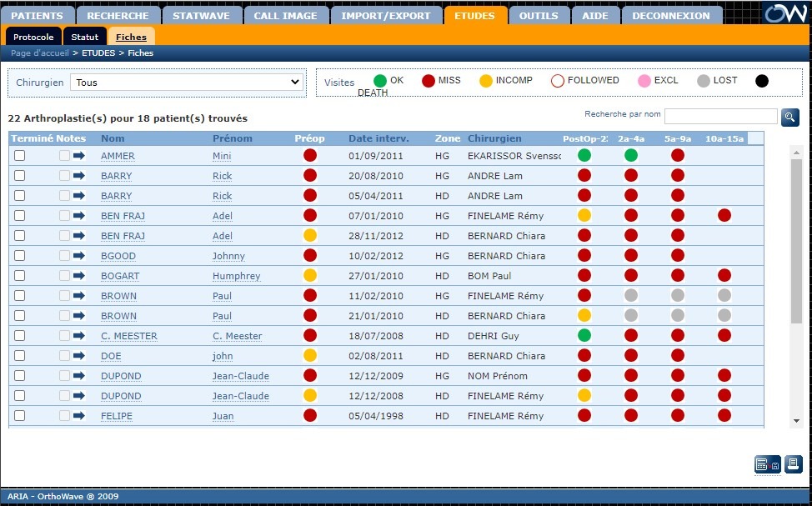Click AMMER's red 5a-9a status dot
This screenshot has height=506, width=812.
click(x=677, y=155)
